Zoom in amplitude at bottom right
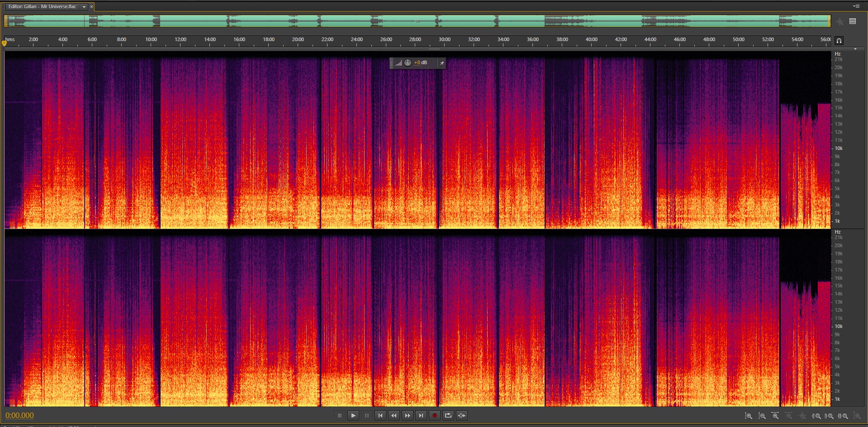Screen dimensions: 868x427 pos(749,416)
